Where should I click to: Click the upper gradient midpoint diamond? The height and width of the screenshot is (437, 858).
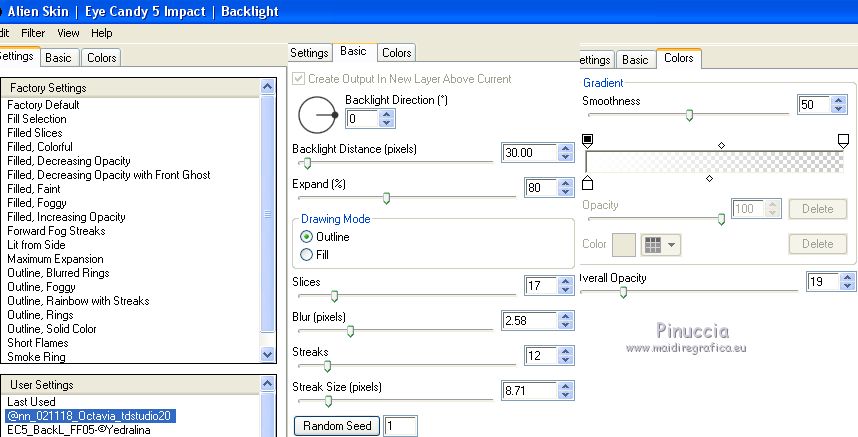click(721, 145)
